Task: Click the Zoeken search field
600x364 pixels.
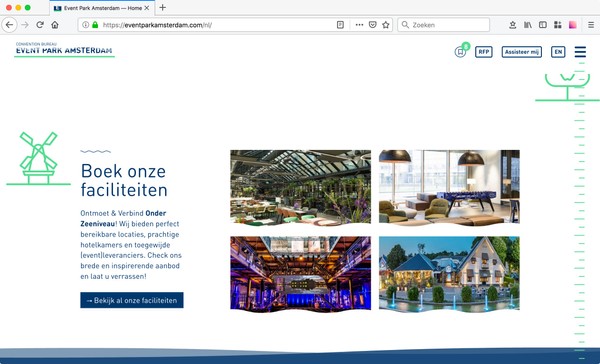Action: (x=444, y=25)
